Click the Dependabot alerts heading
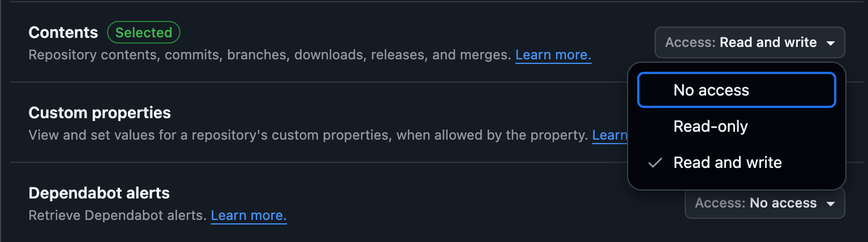 pos(99,193)
